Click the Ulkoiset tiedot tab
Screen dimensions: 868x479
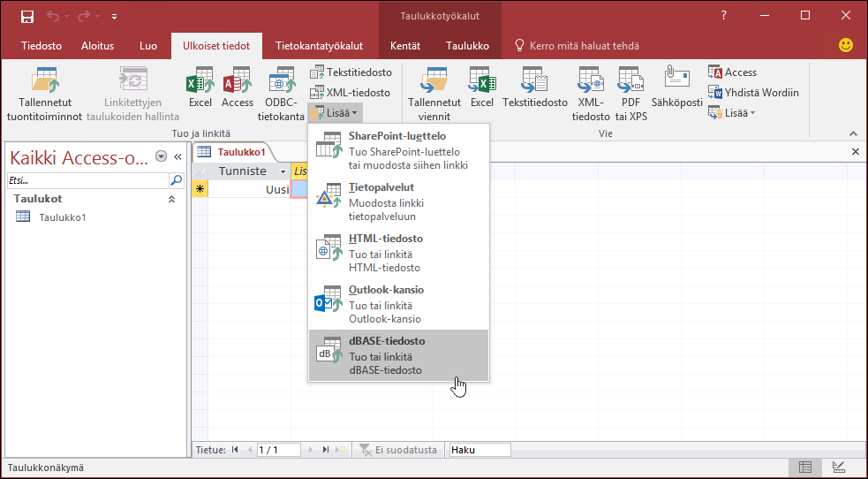coord(216,46)
